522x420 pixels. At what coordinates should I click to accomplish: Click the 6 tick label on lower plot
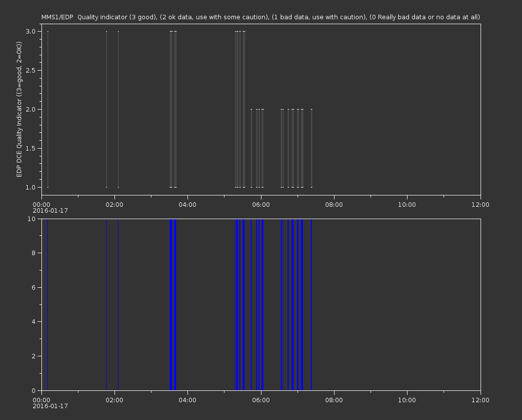[34, 287]
